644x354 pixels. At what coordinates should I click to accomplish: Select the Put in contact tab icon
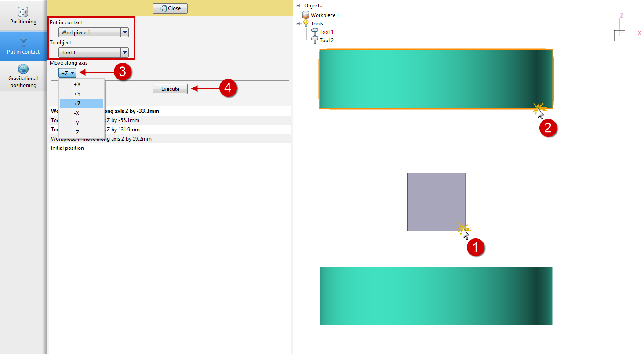click(23, 42)
